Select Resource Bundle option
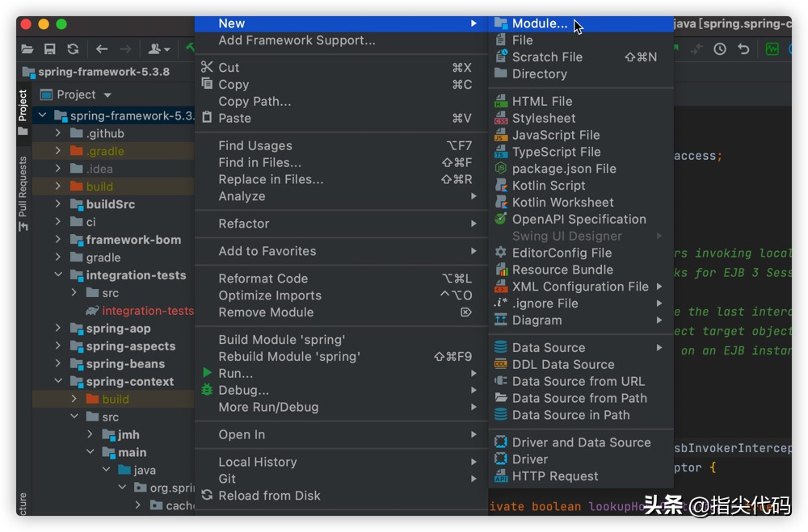This screenshot has width=808, height=532. pos(581,270)
